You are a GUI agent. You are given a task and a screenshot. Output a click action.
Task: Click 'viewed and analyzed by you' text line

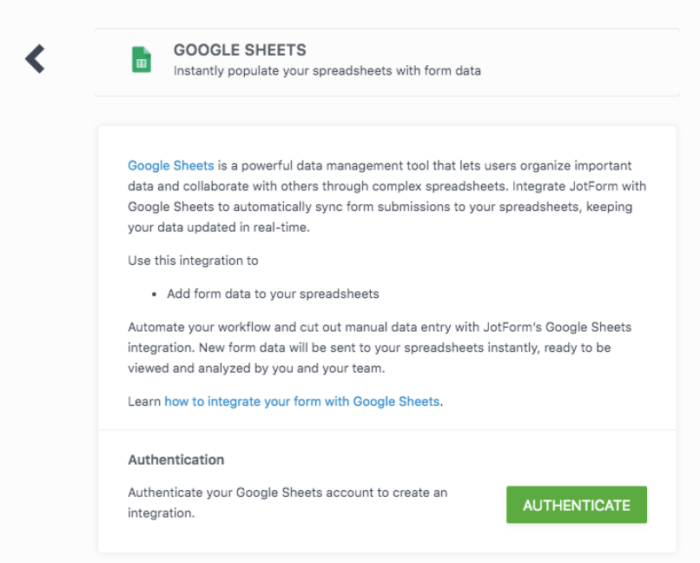tap(250, 368)
